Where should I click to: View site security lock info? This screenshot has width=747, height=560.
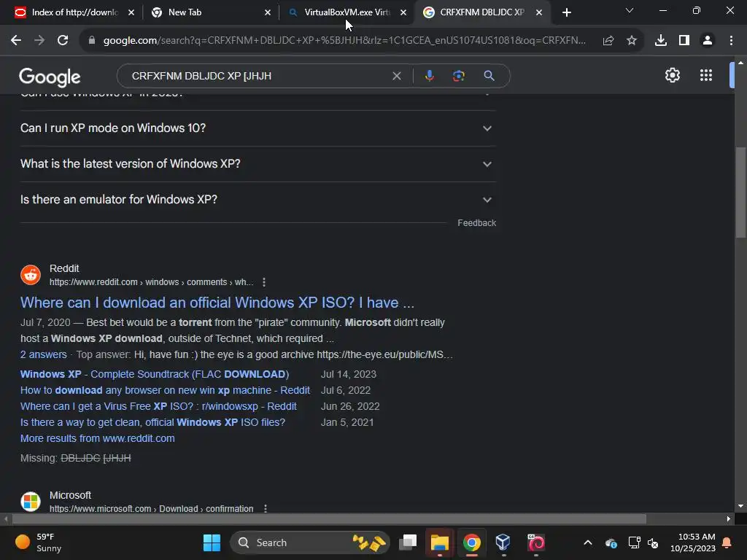click(91, 41)
